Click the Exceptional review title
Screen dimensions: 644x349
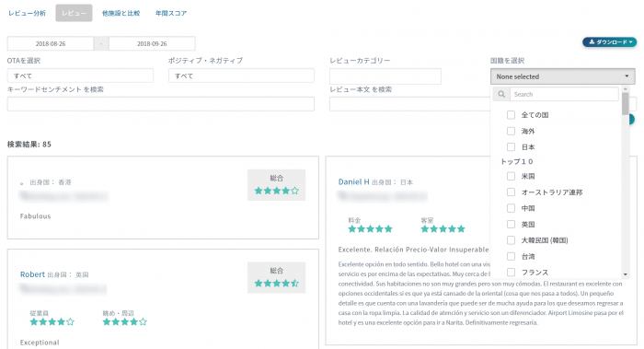pos(40,343)
